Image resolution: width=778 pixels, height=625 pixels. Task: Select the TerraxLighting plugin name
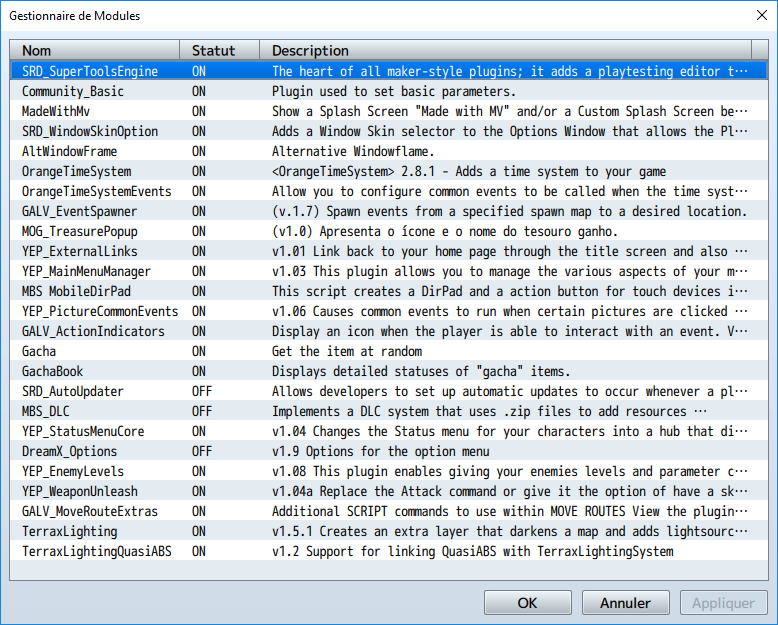69,531
